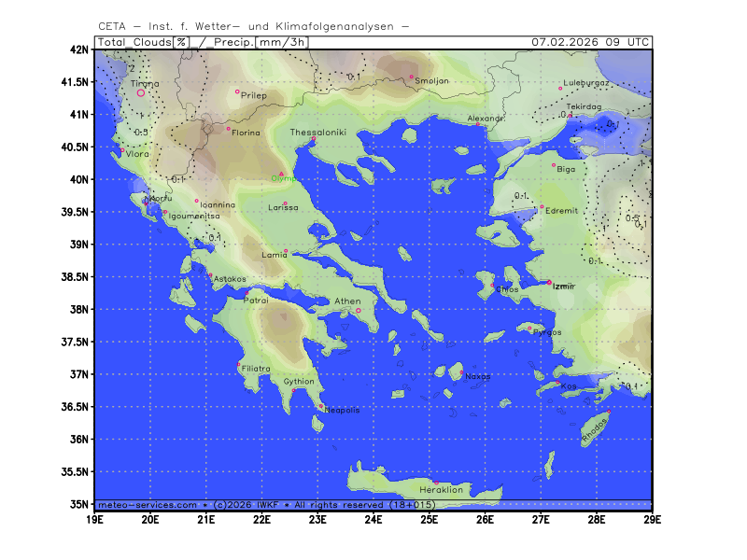This screenshot has height=560, width=747.
Task: Click the Larissa city label
Action: [x=283, y=207]
